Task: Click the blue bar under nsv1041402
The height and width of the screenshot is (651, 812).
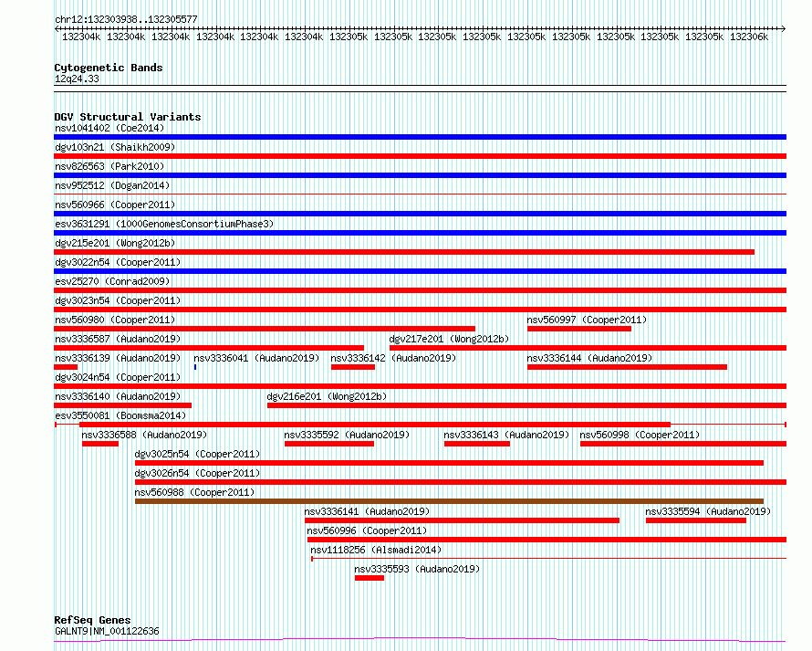Action: [x=420, y=137]
